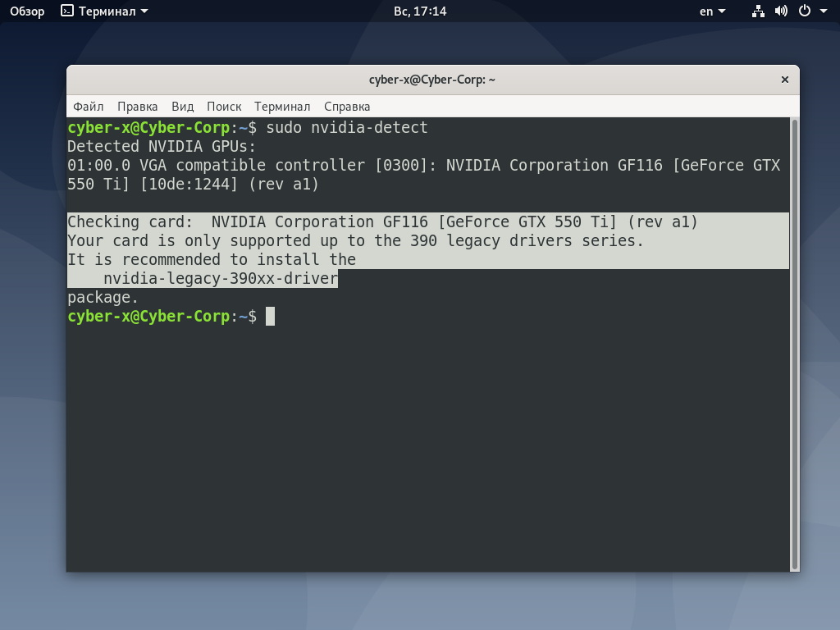This screenshot has width=840, height=630.
Task: Open the clock and calendar Вс, 17:14
Action: click(x=420, y=11)
